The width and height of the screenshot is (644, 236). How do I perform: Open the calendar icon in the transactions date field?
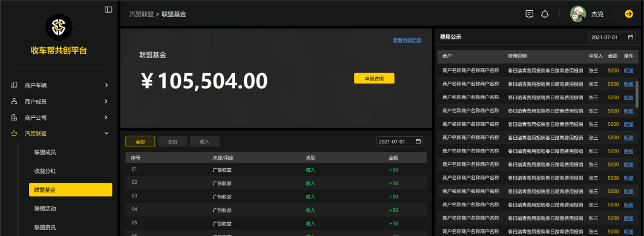coord(418,142)
